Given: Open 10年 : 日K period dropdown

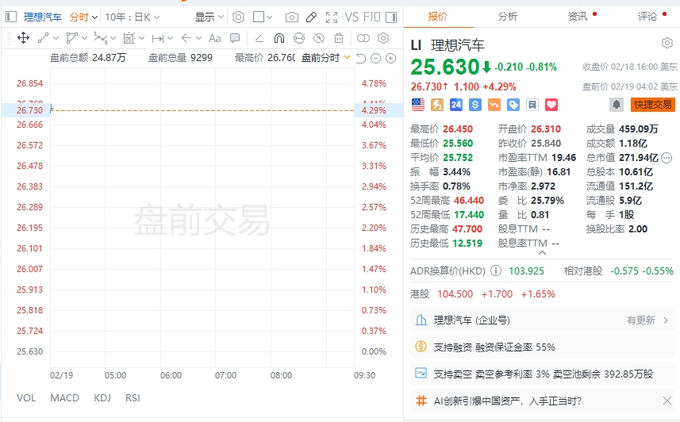Looking at the screenshot, I should coord(132,17).
